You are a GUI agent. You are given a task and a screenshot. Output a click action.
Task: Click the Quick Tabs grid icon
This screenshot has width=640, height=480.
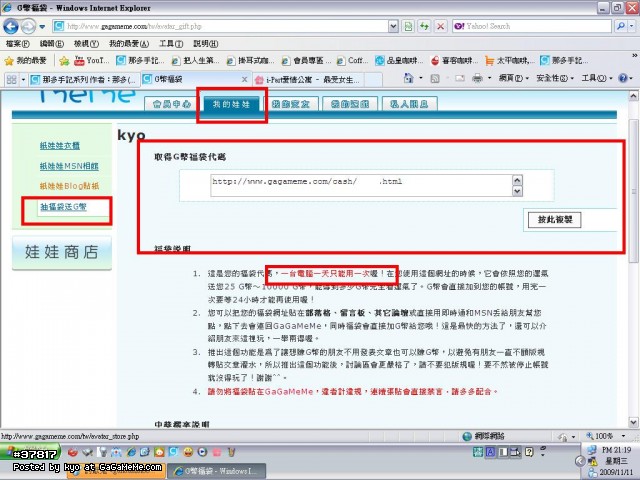(11, 79)
